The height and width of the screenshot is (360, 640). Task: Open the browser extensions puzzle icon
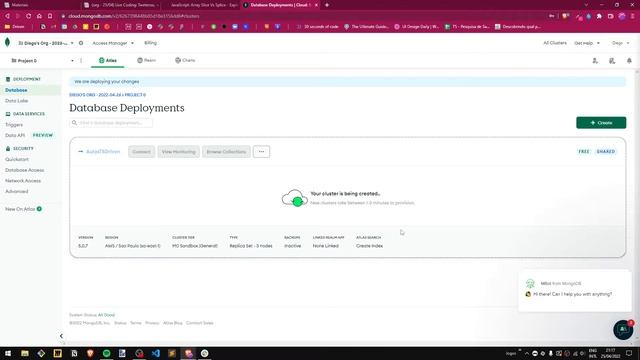coord(599,16)
